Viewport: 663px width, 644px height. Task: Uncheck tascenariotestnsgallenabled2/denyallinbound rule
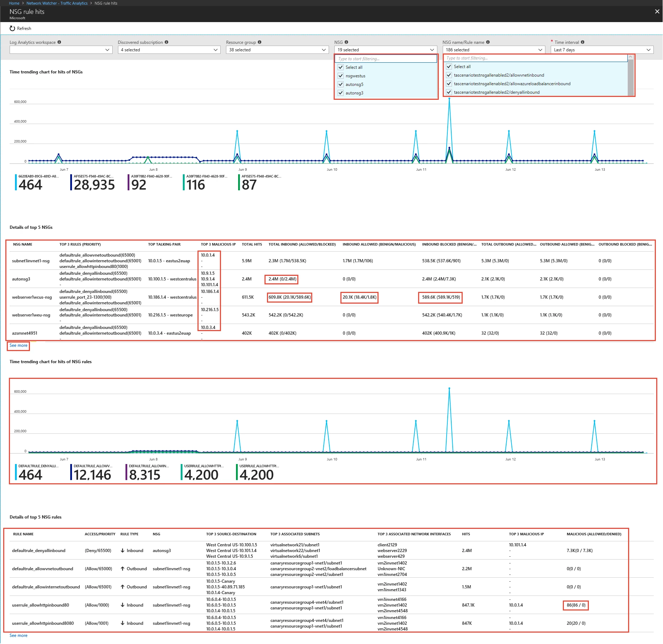[449, 92]
